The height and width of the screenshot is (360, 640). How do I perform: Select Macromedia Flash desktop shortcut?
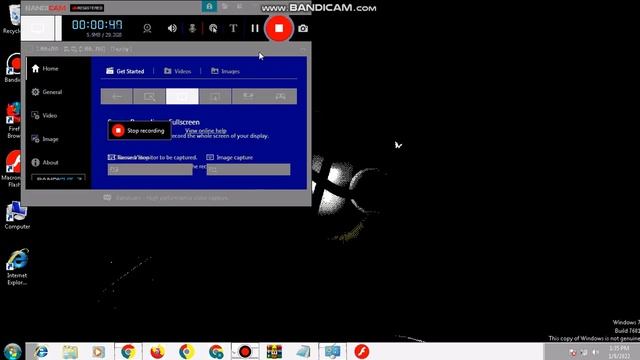11,169
